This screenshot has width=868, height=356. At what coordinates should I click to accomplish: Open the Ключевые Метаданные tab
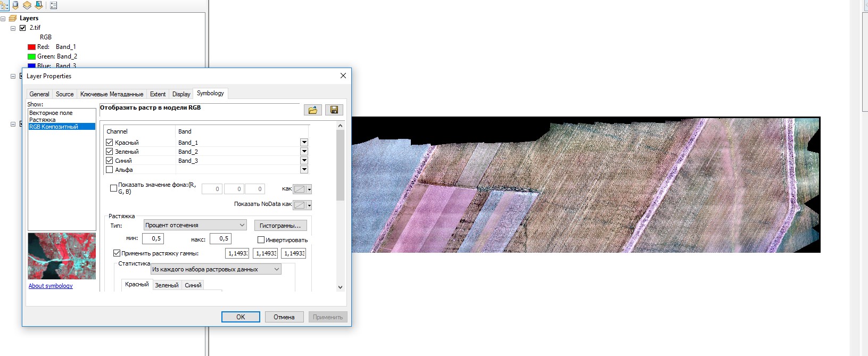(x=112, y=94)
